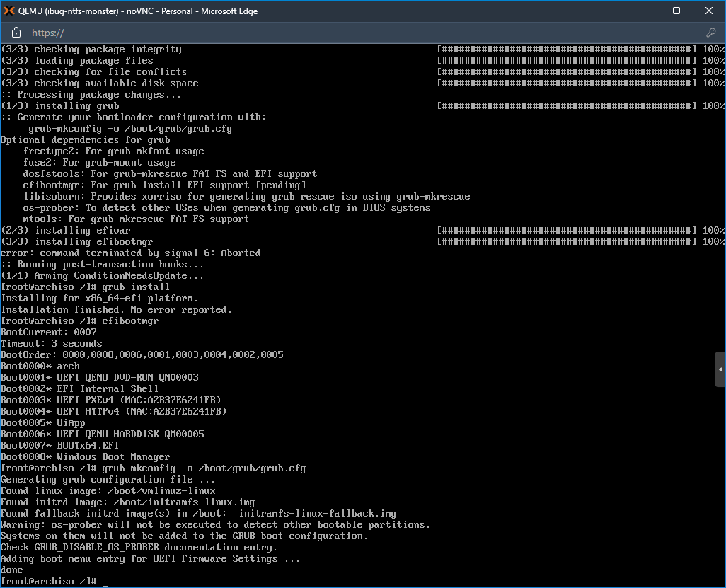This screenshot has width=726, height=588.
Task: Expand the noVNC side control panel handle
Action: coord(720,369)
